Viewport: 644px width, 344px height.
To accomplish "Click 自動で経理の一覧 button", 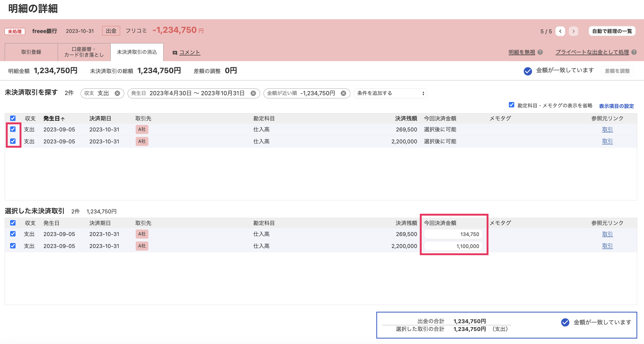I will point(612,31).
